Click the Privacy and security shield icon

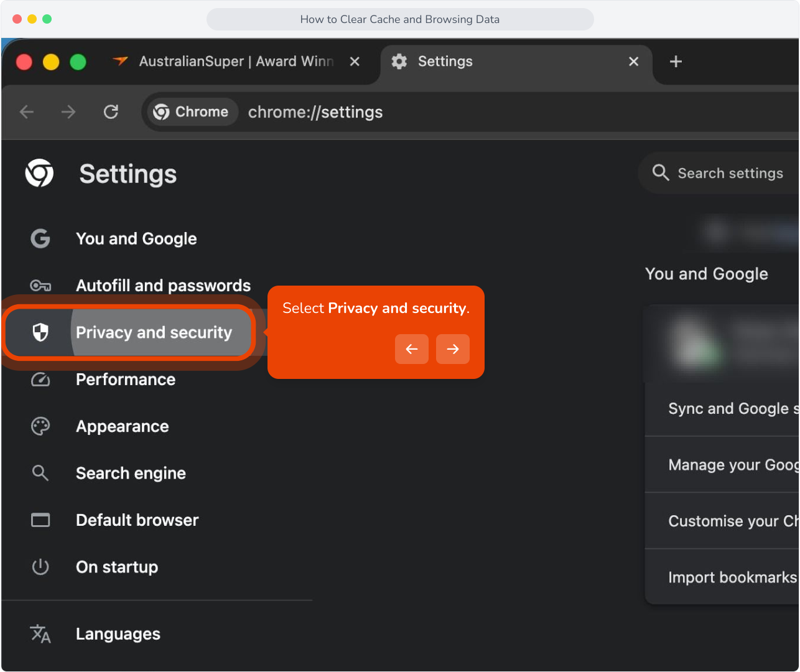[40, 332]
